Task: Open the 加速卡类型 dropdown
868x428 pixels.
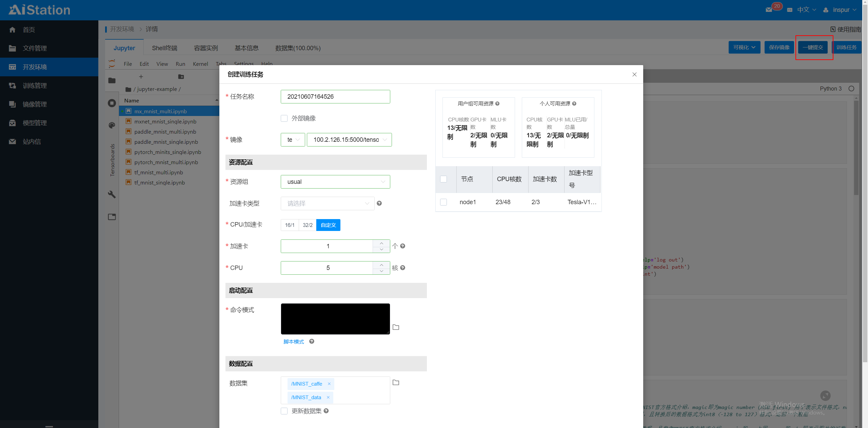Action: 327,203
